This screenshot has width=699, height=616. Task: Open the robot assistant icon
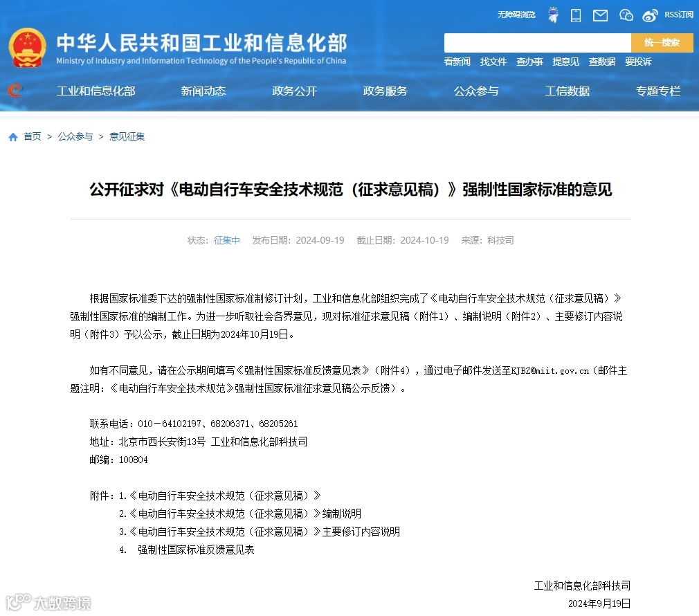tap(553, 15)
